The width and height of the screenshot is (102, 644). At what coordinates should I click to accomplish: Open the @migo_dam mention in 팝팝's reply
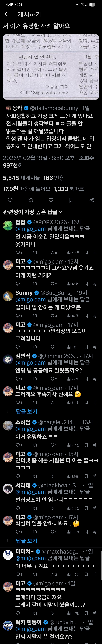click(31, 229)
